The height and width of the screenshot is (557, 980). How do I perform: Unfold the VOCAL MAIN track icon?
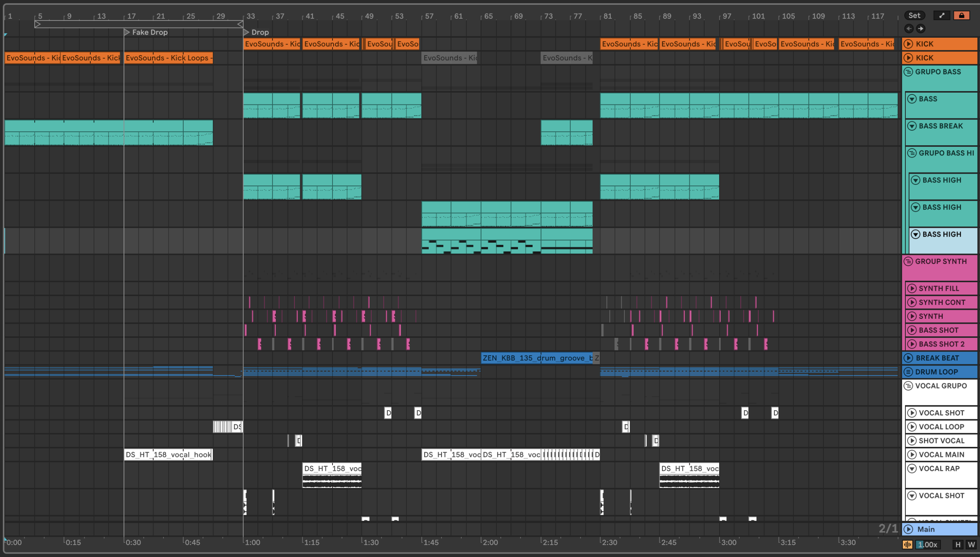[x=912, y=454]
